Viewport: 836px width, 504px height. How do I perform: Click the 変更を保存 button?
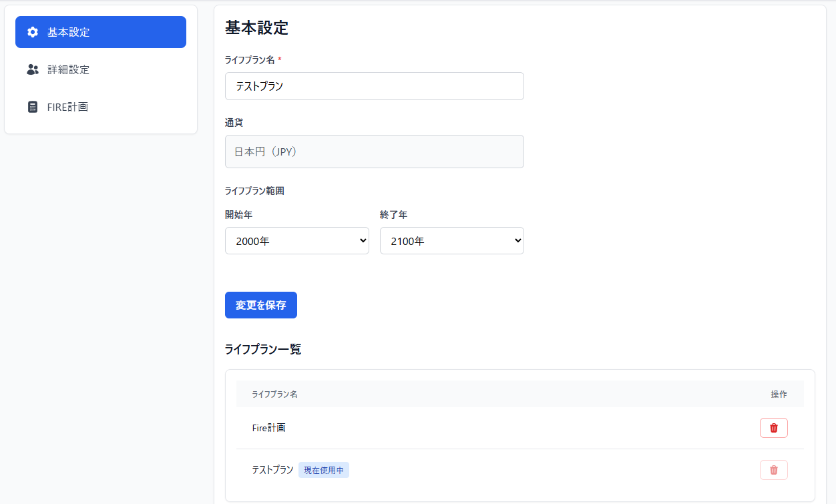coord(261,305)
